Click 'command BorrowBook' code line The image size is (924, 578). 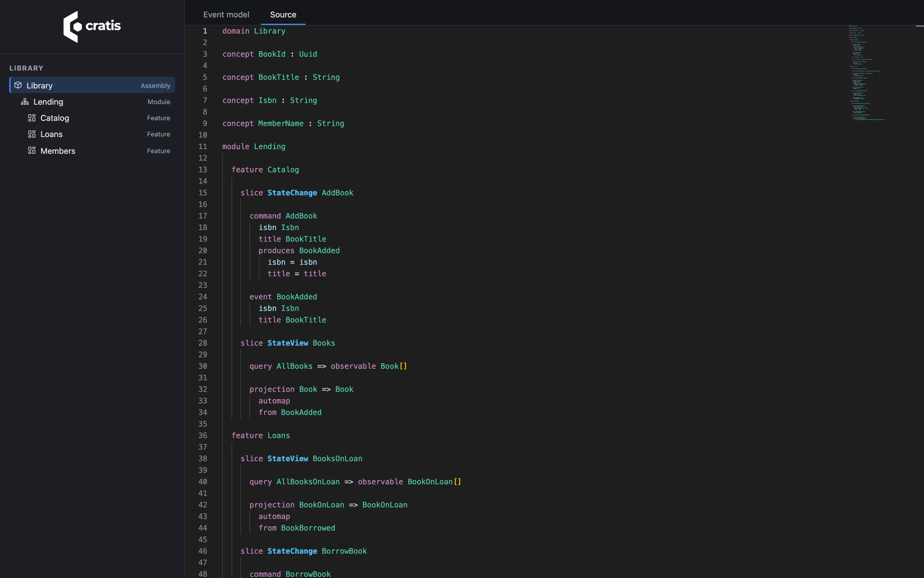[x=290, y=574]
